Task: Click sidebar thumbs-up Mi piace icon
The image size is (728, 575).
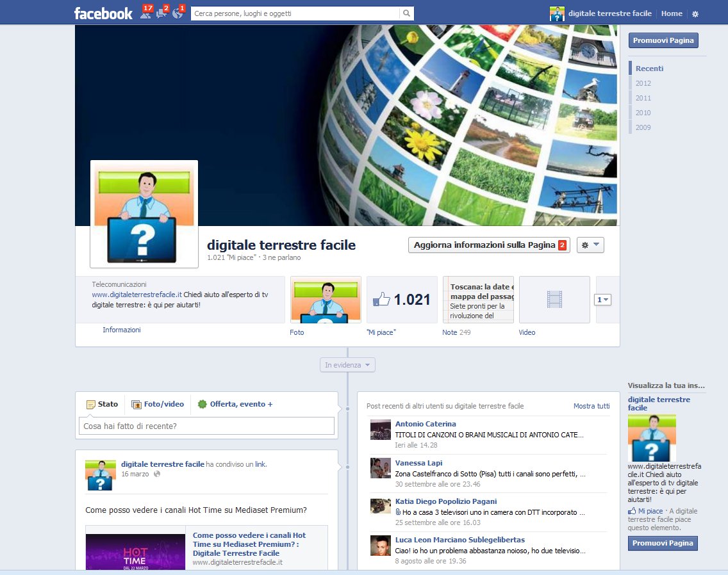Action: click(x=632, y=511)
